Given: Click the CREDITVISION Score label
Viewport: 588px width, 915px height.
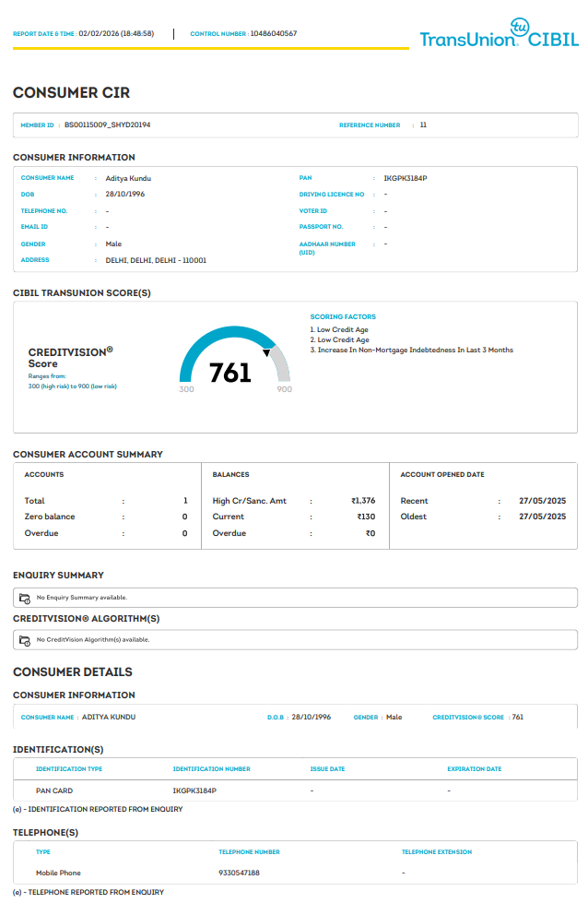Looking at the screenshot, I should [71, 358].
